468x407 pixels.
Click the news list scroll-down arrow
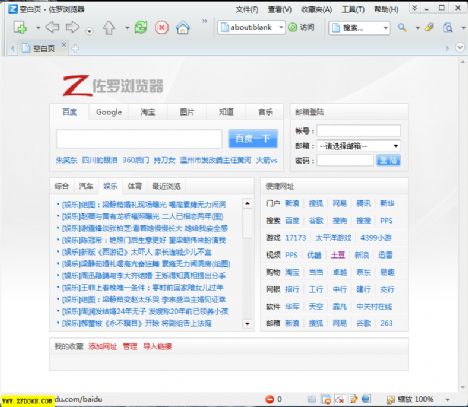pyautogui.click(x=247, y=323)
